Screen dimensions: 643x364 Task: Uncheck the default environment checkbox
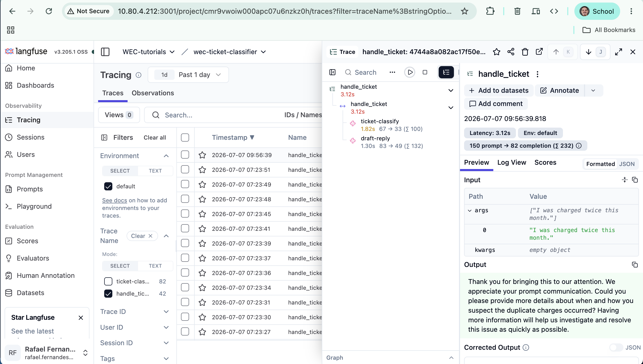108,186
